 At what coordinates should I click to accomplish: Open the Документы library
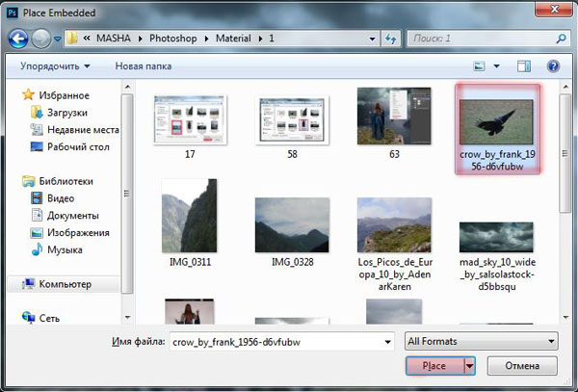(x=72, y=216)
